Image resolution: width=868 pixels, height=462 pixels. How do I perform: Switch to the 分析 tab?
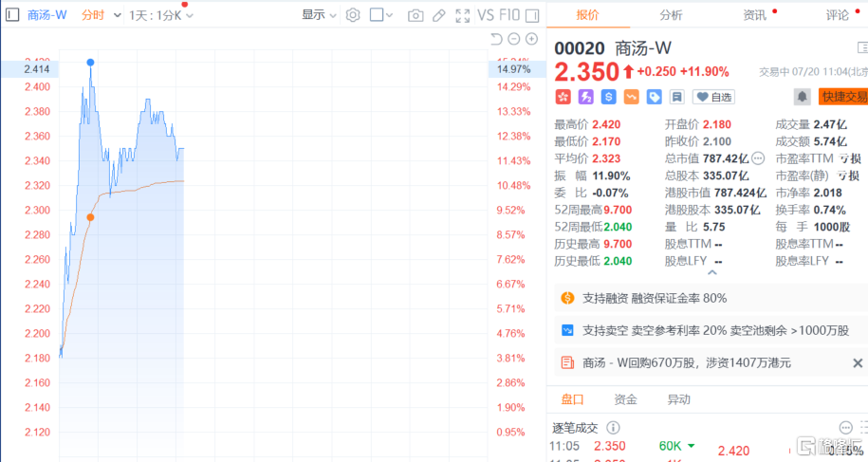tap(671, 15)
